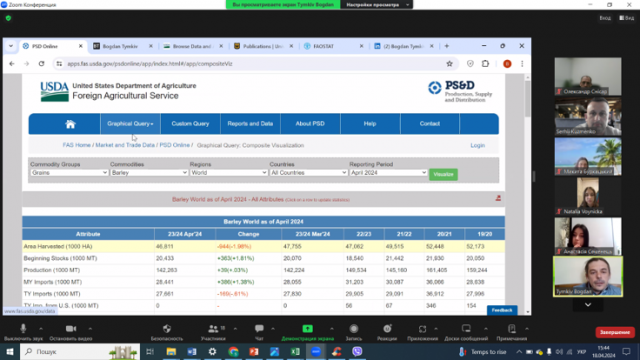Open the Participants panel icon
Image resolution: width=640 pixels, height=360 pixels.
tap(213, 329)
